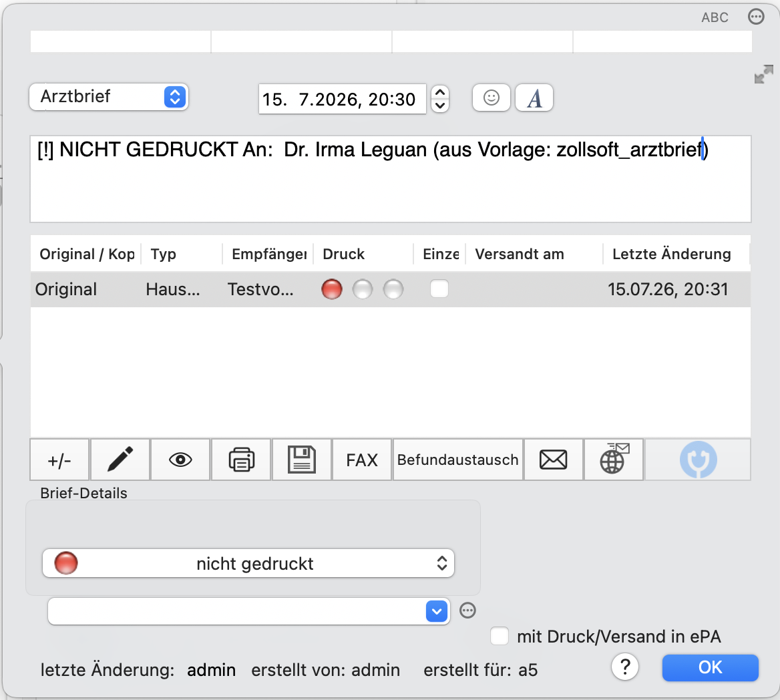Click the date/time stepper

(x=440, y=98)
